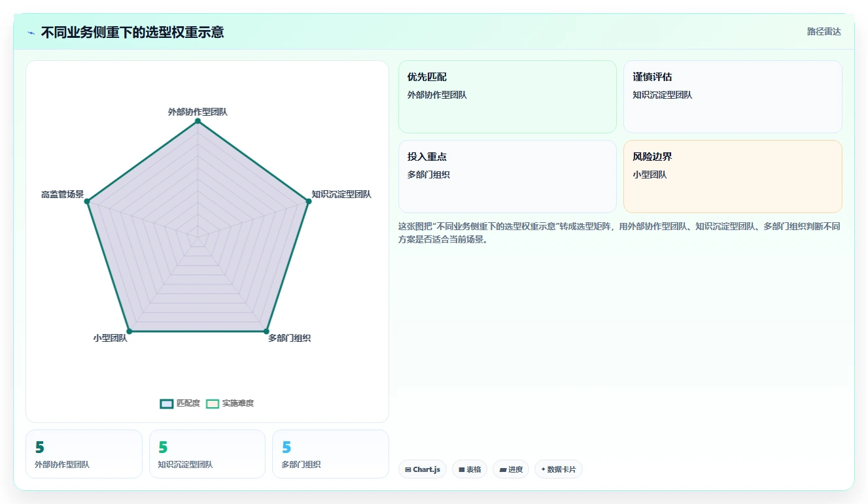The height and width of the screenshot is (504, 868).
Task: Click the 多部门组织 stat card showing 5
Action: click(x=330, y=454)
